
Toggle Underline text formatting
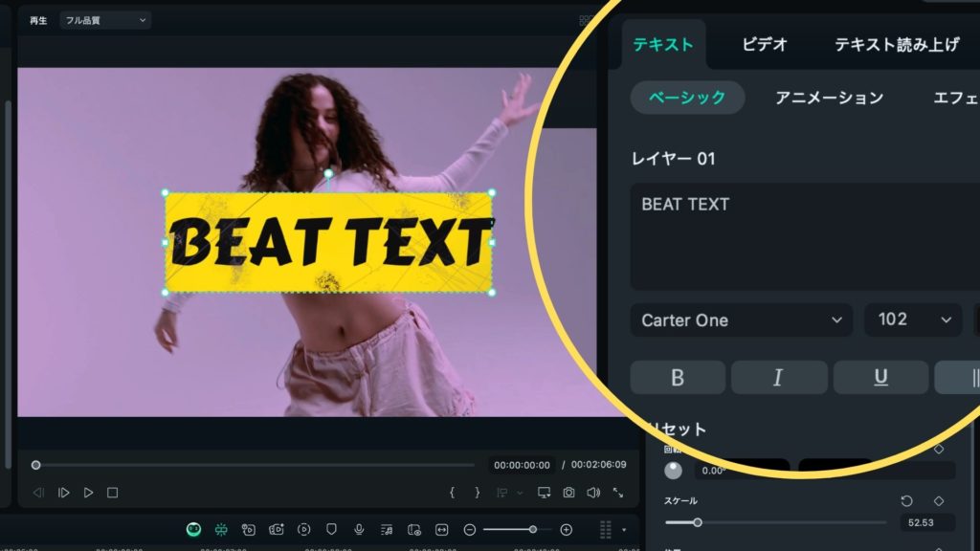880,378
